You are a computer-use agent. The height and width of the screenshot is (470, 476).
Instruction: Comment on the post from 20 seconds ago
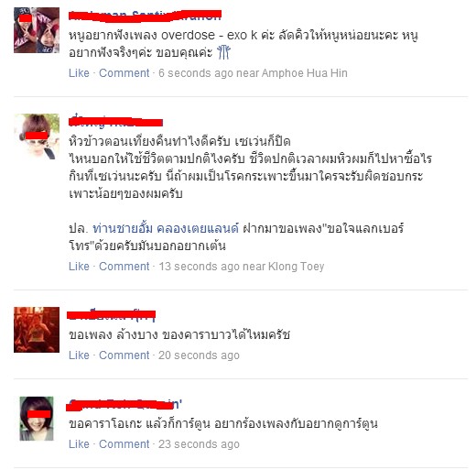124,355
